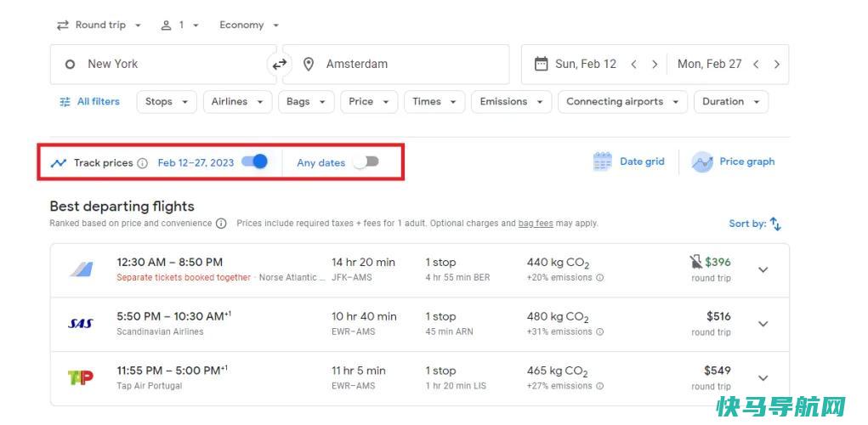The height and width of the screenshot is (425, 868).
Task: Click emissions info icon on +31% emissions
Action: (x=600, y=332)
